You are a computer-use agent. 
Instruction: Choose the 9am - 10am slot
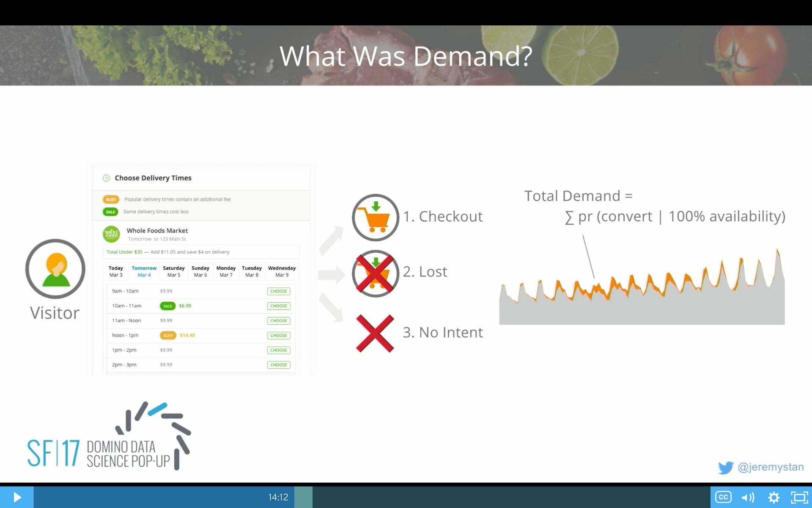(x=279, y=291)
